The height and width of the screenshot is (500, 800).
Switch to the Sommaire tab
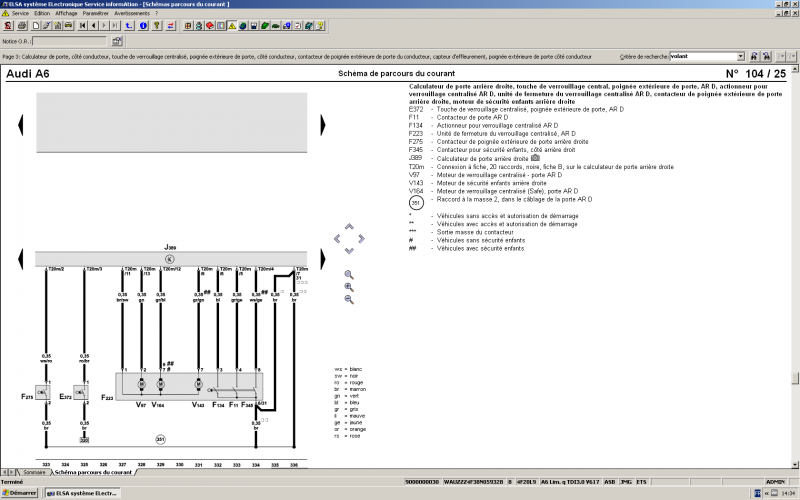click(x=34, y=472)
